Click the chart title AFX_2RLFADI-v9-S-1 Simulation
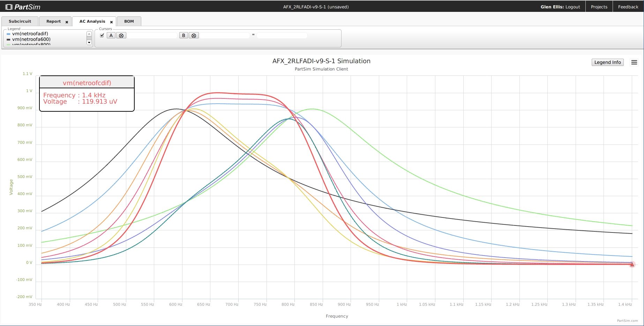 pyautogui.click(x=321, y=61)
